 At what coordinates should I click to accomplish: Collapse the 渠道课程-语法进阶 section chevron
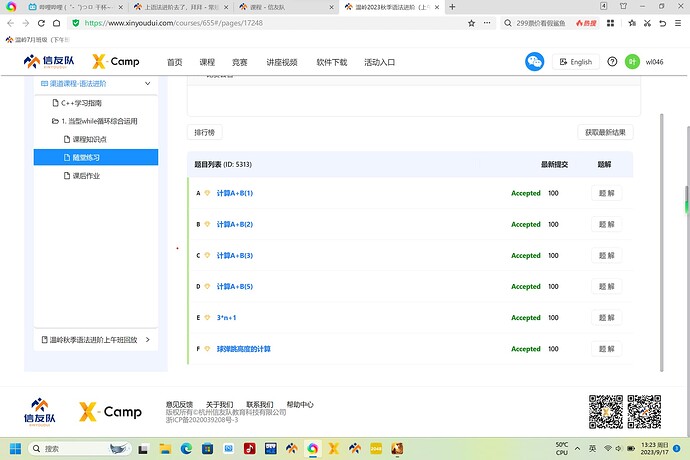click(x=147, y=84)
